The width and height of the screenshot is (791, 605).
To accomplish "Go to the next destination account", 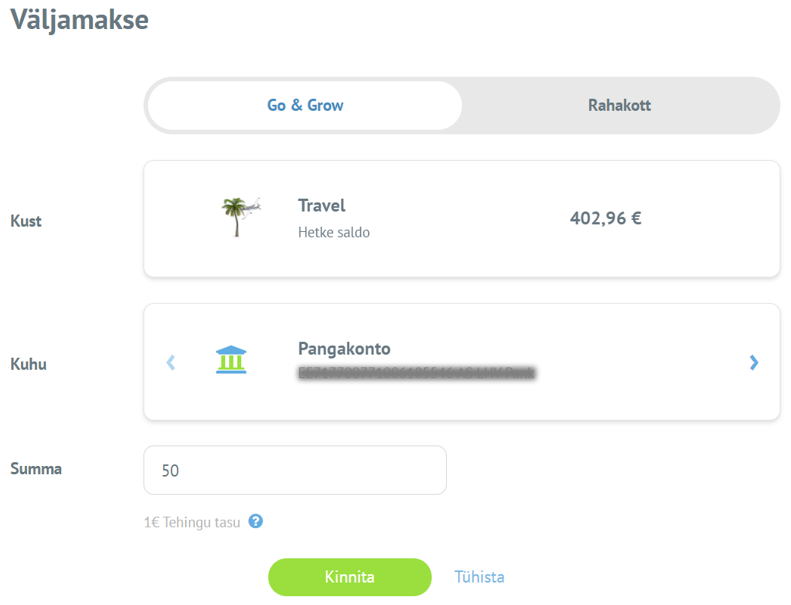I will (x=754, y=362).
